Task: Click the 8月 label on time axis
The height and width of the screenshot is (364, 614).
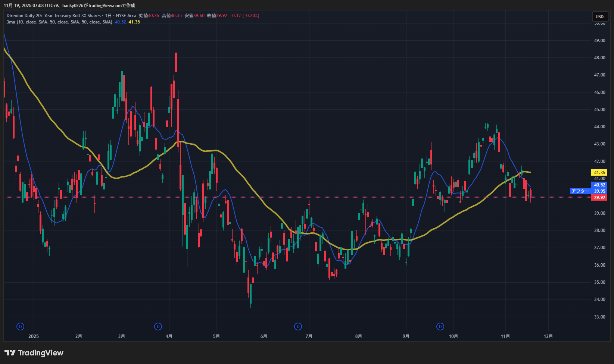Action: click(358, 336)
